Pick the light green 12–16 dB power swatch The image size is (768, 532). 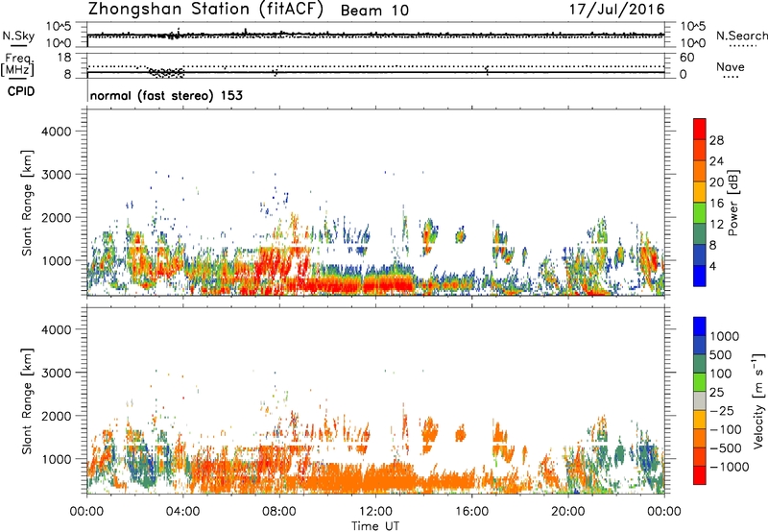click(700, 212)
